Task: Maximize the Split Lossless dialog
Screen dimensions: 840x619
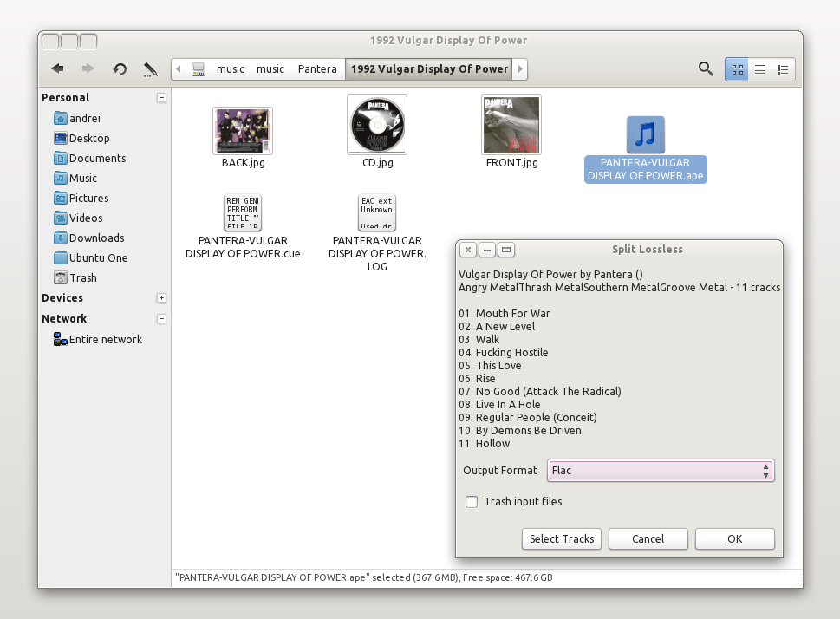Action: click(505, 250)
